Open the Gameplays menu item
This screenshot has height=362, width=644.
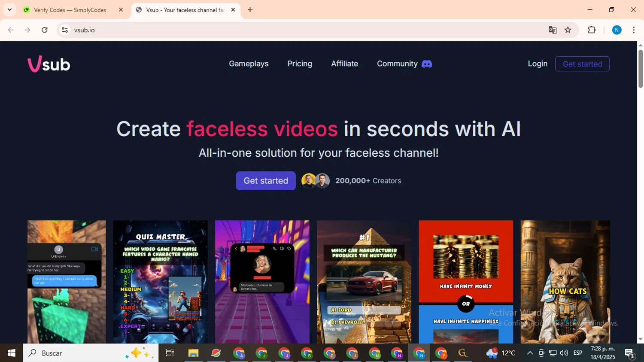249,64
